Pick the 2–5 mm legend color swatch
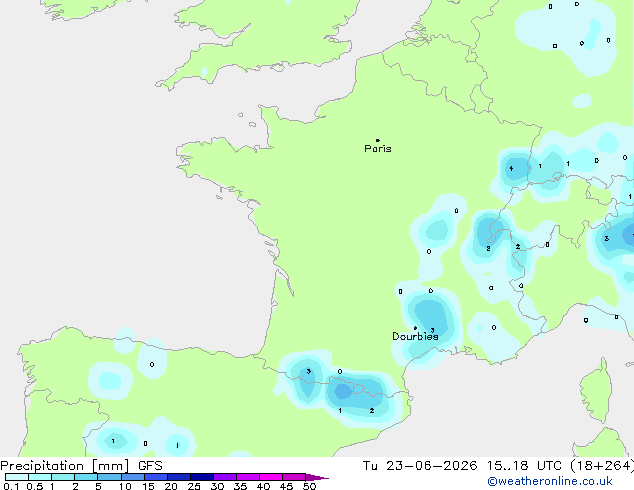634x490 pixels. pyautogui.click(x=86, y=477)
